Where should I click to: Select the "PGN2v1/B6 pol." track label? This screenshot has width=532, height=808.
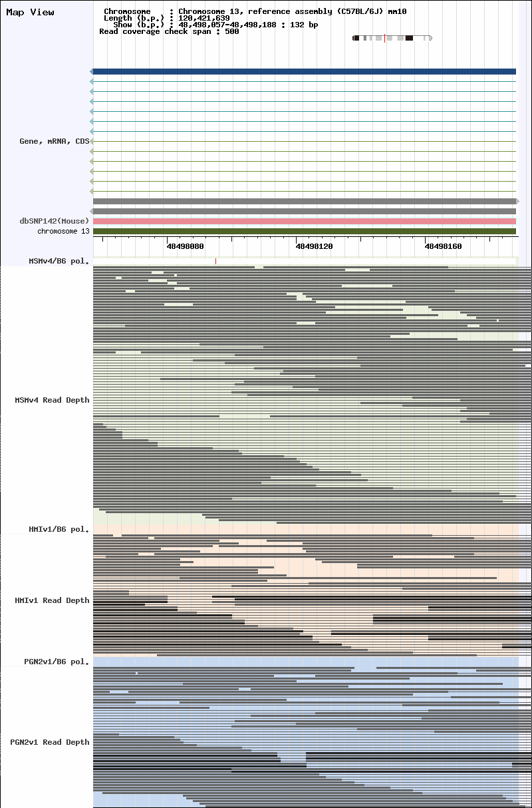(x=57, y=662)
